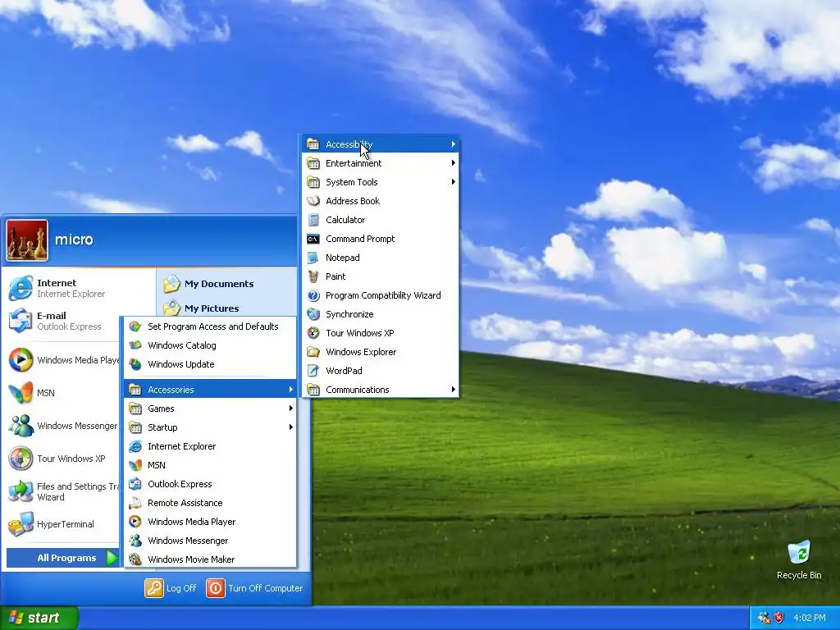Select System Tools menu entry
Viewport: 840px width, 630px height.
[381, 181]
